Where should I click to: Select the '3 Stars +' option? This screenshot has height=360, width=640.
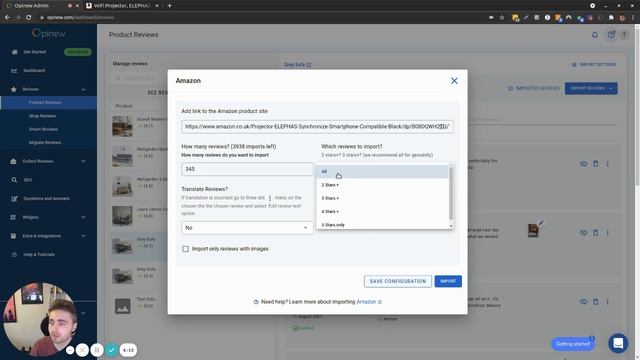coord(382,198)
